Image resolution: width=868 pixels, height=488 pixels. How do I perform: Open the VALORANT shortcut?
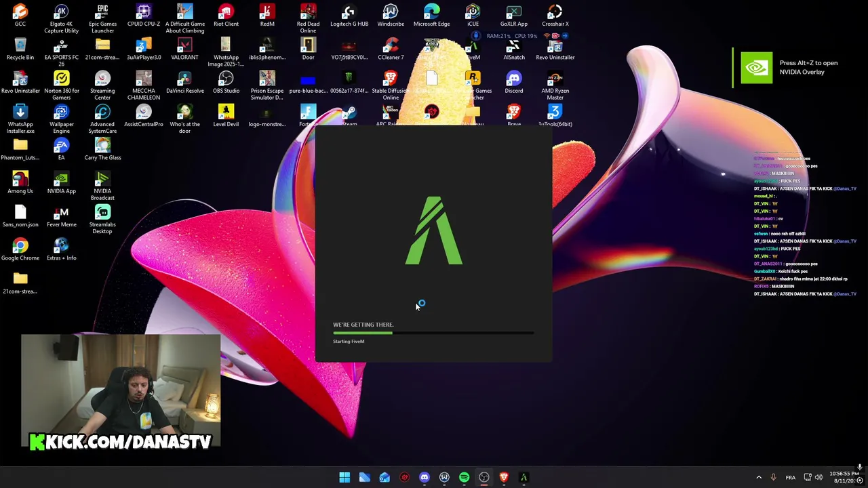pos(184,49)
